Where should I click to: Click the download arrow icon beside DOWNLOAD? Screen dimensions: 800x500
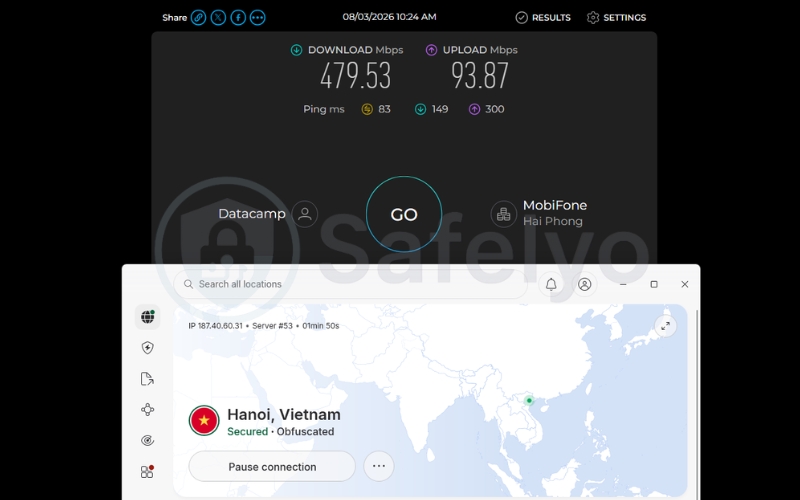coord(296,50)
